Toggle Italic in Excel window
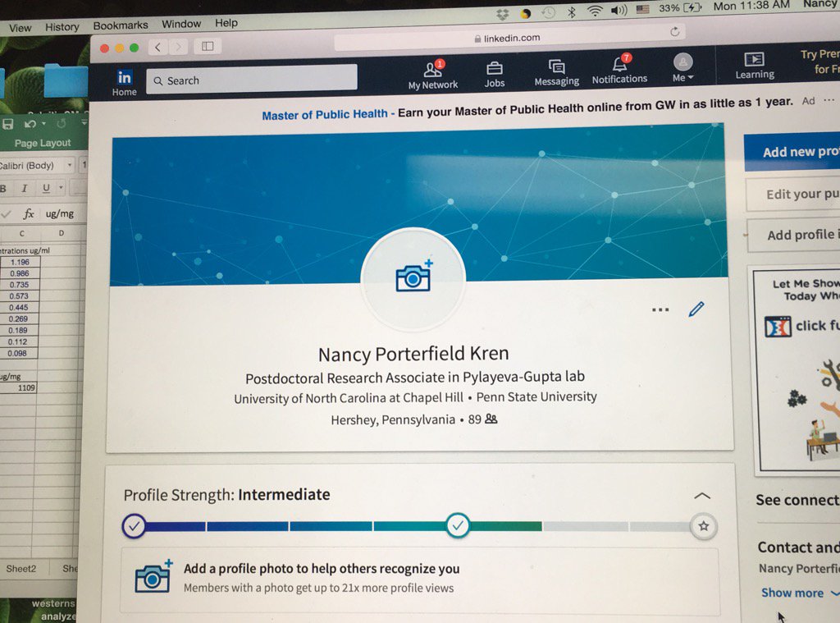Screen dimensions: 840x623 24,188
